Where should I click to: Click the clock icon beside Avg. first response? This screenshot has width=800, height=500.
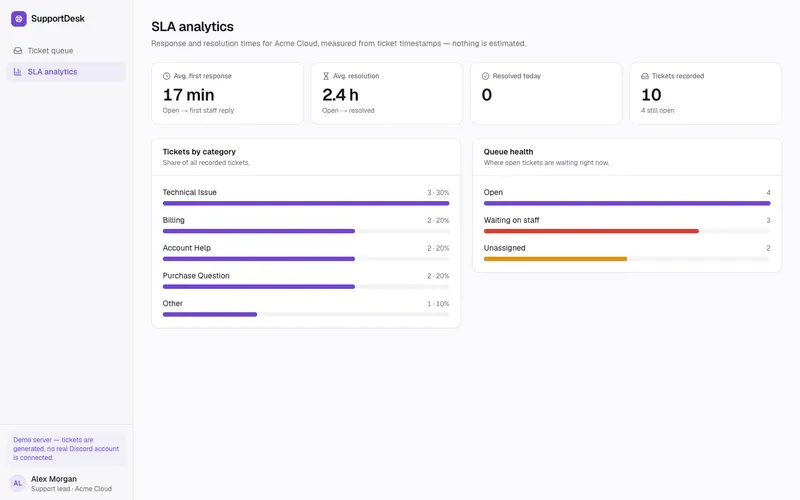coord(166,76)
